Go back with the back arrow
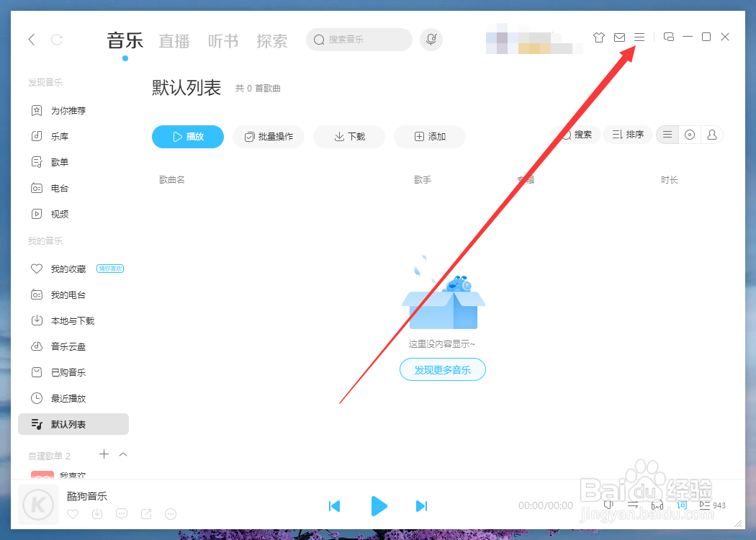 32,39
